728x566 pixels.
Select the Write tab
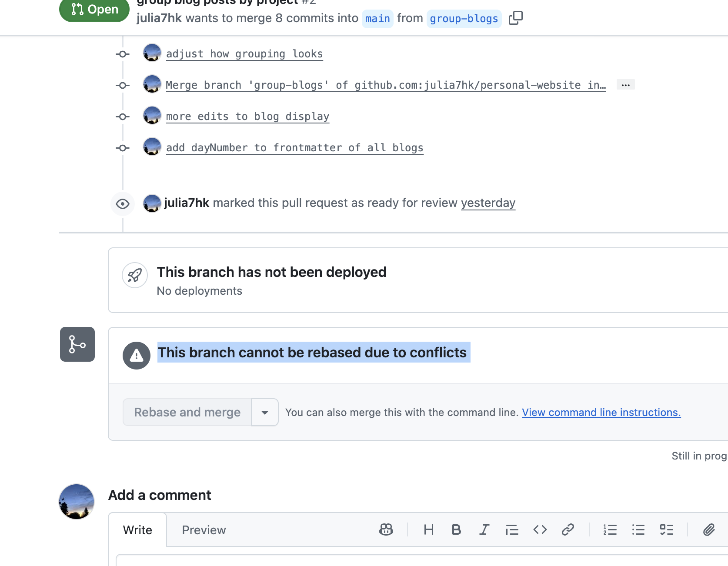[x=137, y=530]
